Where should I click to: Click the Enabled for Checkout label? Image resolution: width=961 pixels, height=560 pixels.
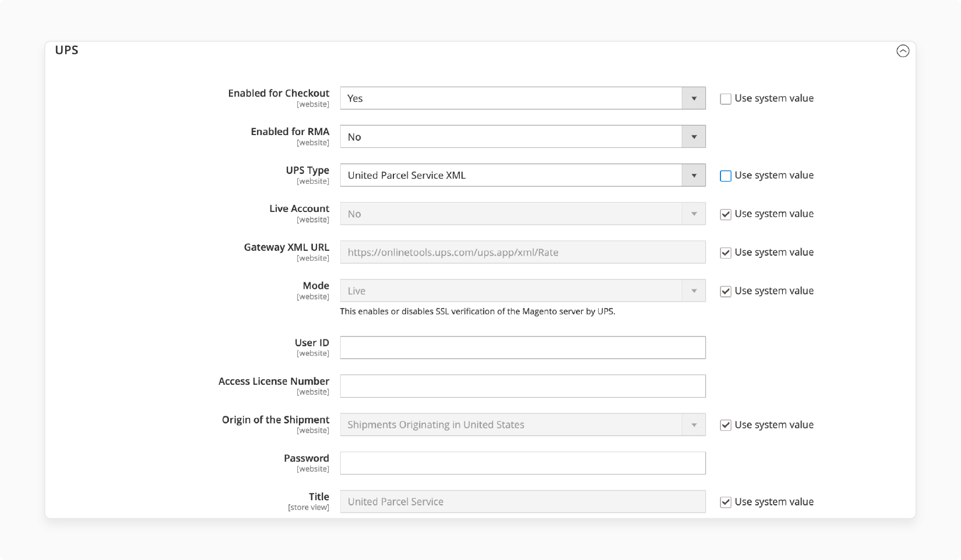click(278, 93)
